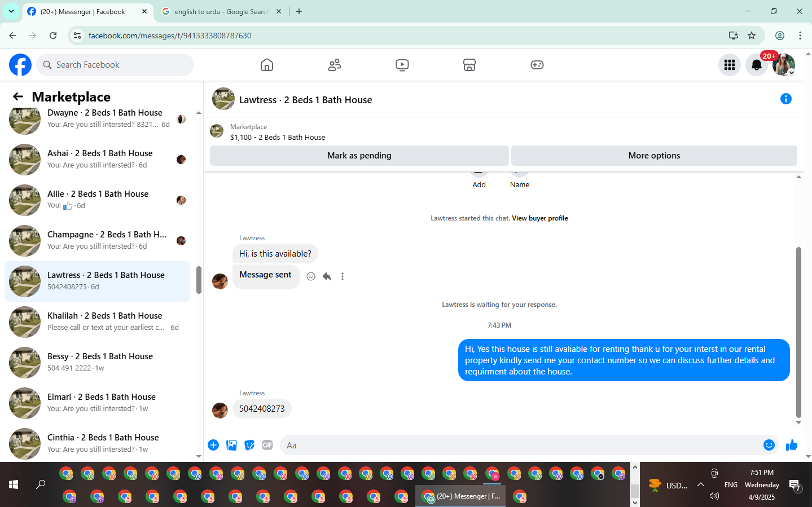Screen dimensions: 812x507
Task: Open the Eimari conversation
Action: point(97,403)
